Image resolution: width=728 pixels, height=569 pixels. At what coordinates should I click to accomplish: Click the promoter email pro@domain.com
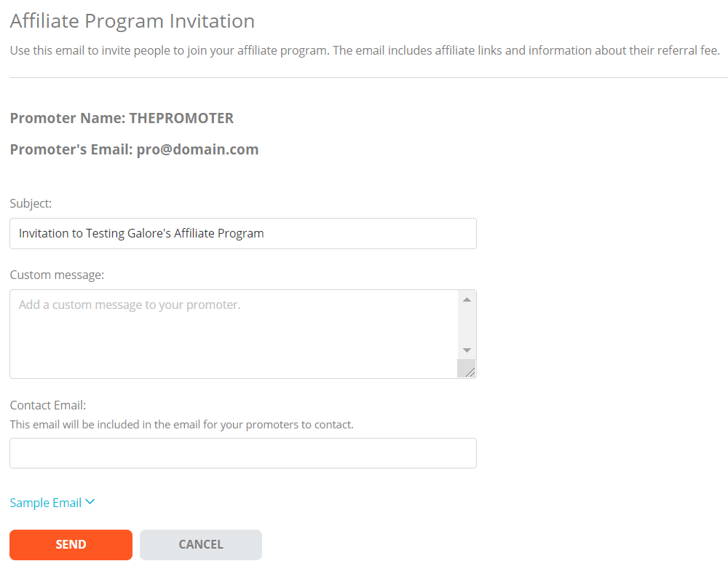197,149
